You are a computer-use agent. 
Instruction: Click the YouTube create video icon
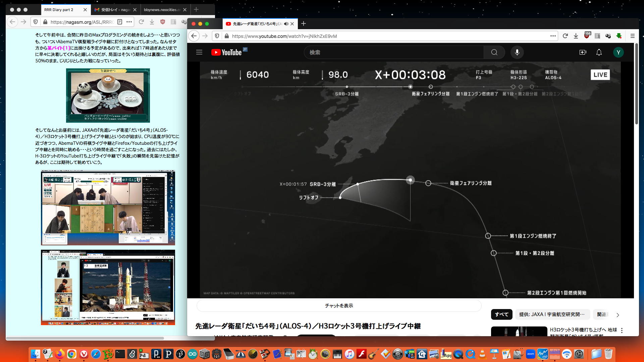coord(583,52)
